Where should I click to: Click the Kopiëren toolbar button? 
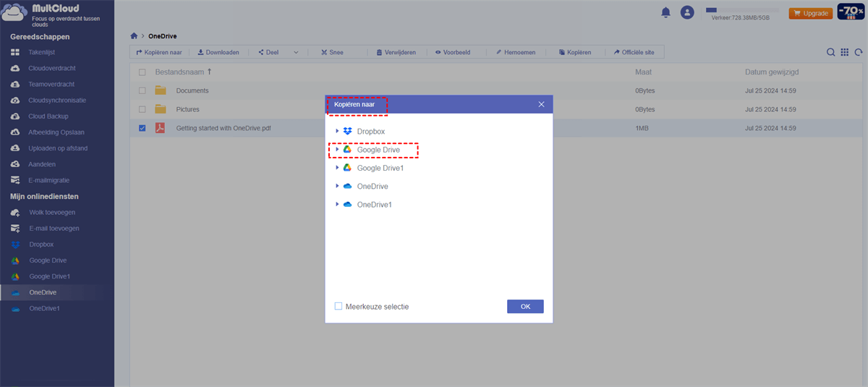pyautogui.click(x=574, y=52)
